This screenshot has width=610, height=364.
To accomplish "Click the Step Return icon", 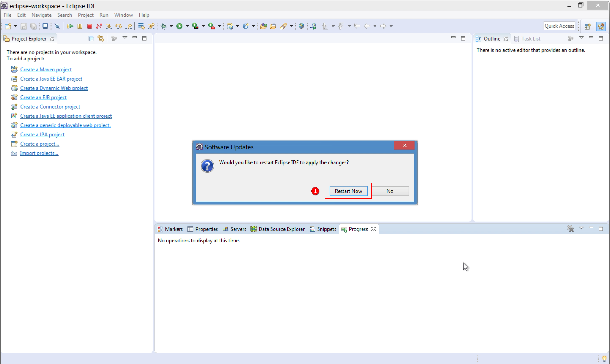I will tap(129, 26).
